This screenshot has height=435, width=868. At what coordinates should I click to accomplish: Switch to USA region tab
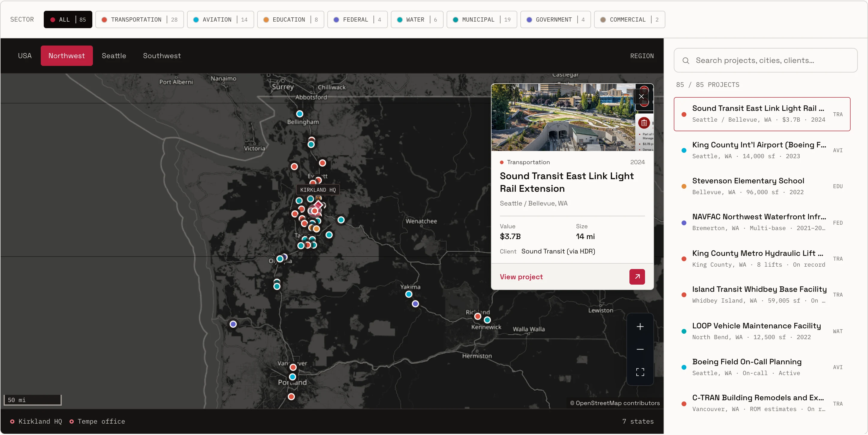(25, 55)
